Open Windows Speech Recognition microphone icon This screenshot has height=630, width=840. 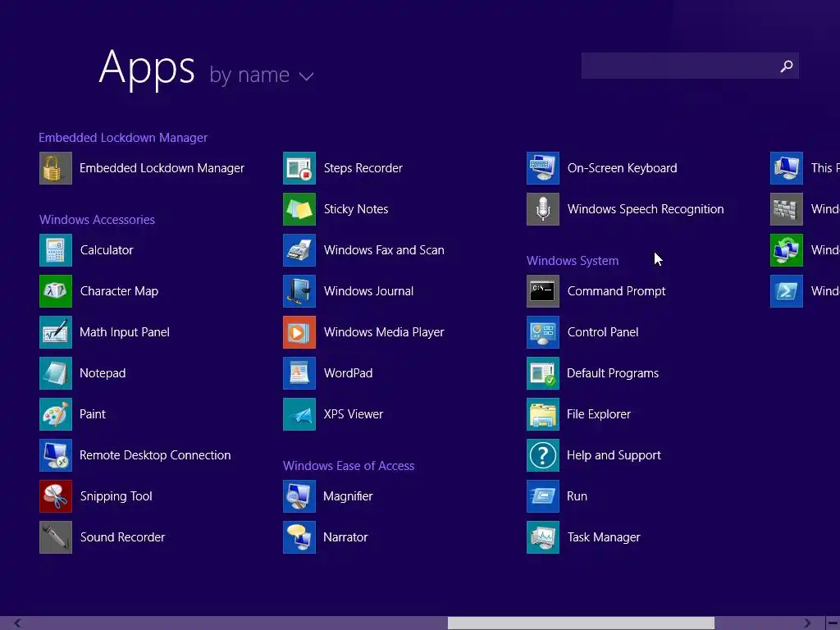pos(543,209)
